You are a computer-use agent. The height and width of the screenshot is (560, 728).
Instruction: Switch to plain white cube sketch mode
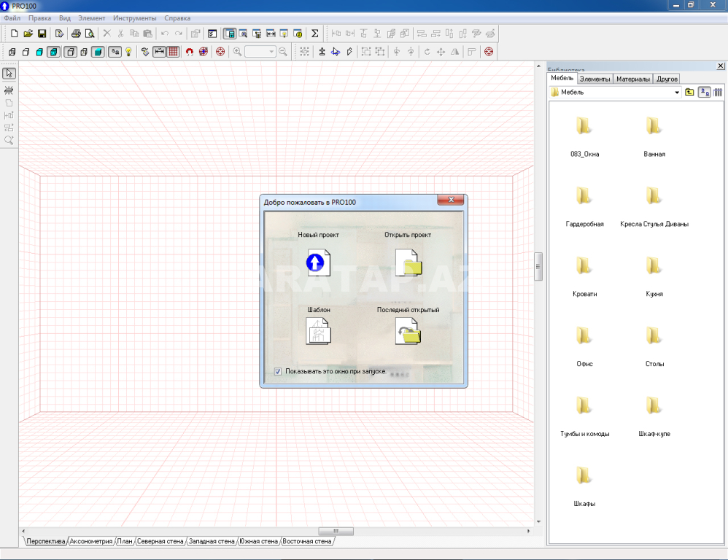[26, 52]
